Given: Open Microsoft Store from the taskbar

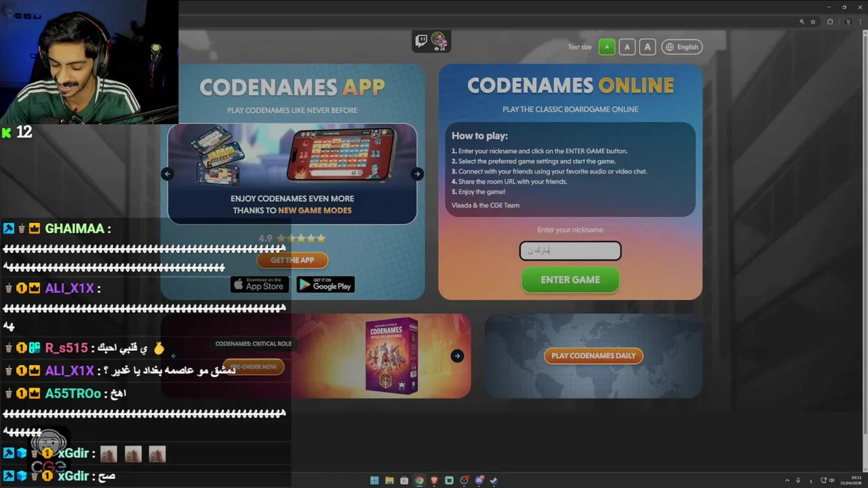Looking at the screenshot, I should 404,481.
